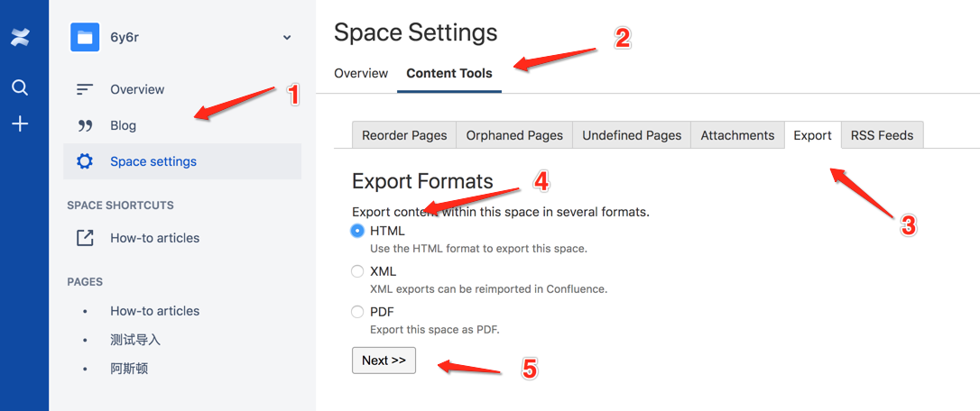Expand the 6y6r space dropdown chevron
This screenshot has width=980, height=411.
click(287, 38)
